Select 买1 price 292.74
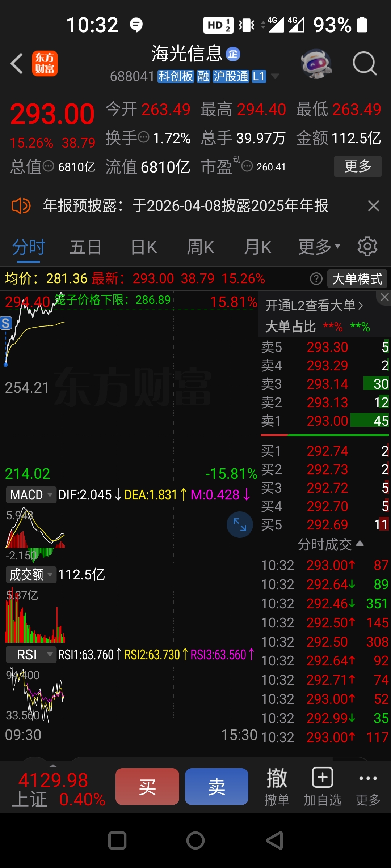 pos(325,451)
